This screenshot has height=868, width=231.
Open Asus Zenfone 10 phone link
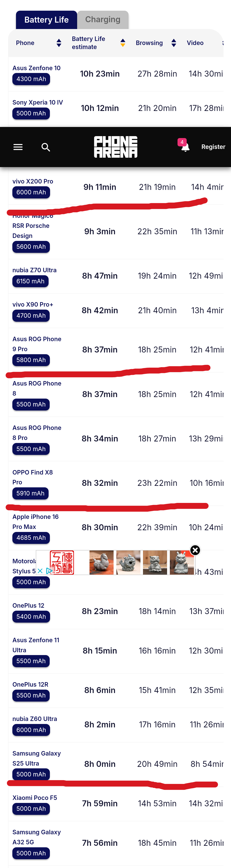(x=36, y=68)
